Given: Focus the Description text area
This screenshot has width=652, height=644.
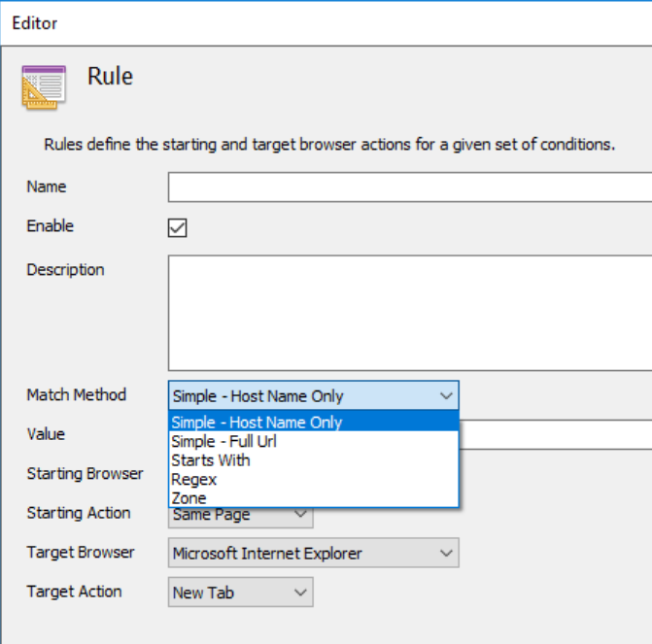Looking at the screenshot, I should (408, 312).
